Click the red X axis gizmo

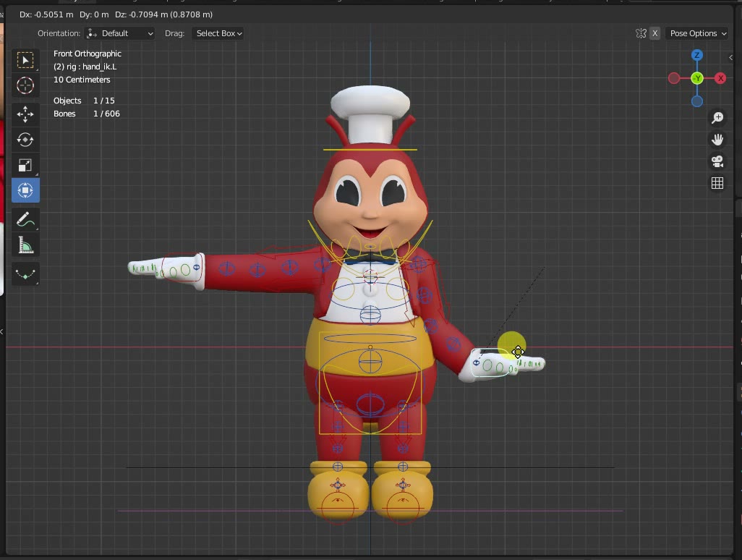click(x=720, y=78)
